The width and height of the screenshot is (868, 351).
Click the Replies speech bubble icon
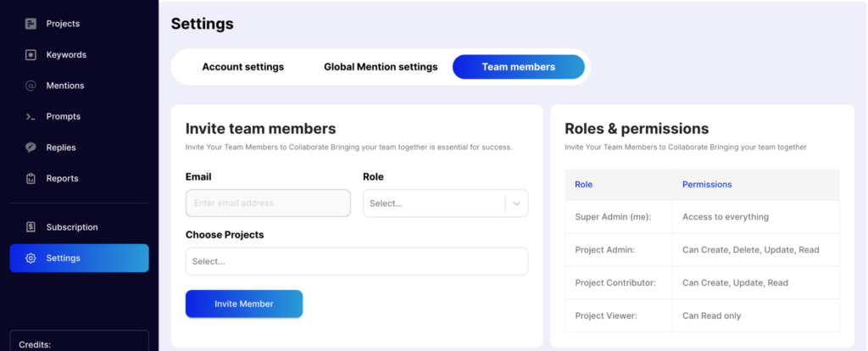[31, 148]
